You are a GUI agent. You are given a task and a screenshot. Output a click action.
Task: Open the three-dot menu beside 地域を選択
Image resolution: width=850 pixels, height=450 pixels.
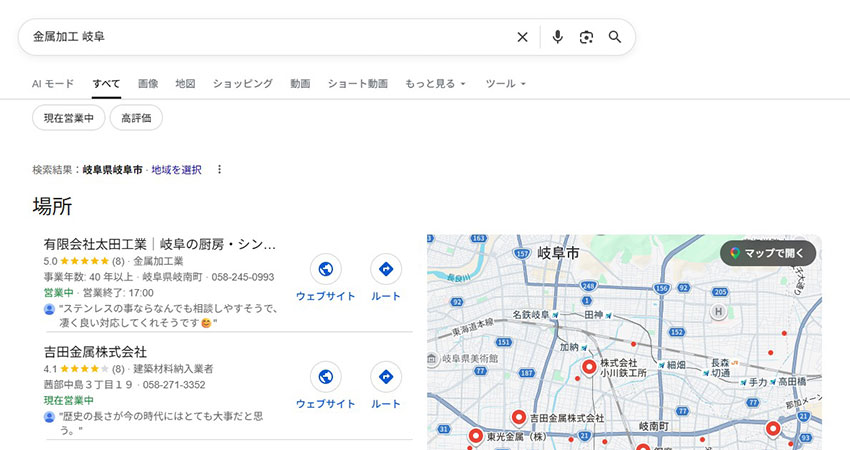click(219, 170)
